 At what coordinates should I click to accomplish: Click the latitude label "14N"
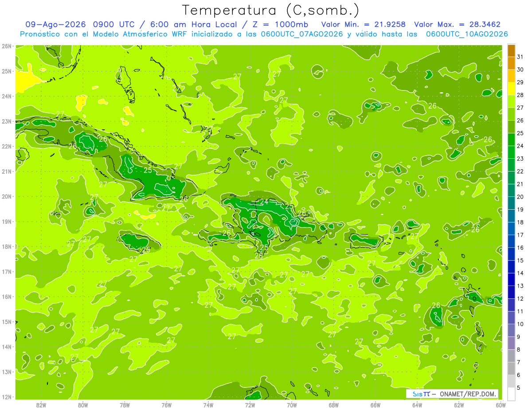[7, 347]
